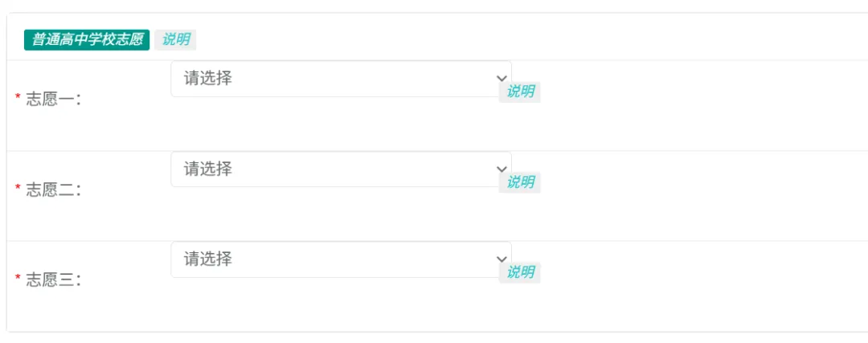Click 请选择 placeholder text in 志愿一
The width and height of the screenshot is (868, 343).
pos(208,79)
